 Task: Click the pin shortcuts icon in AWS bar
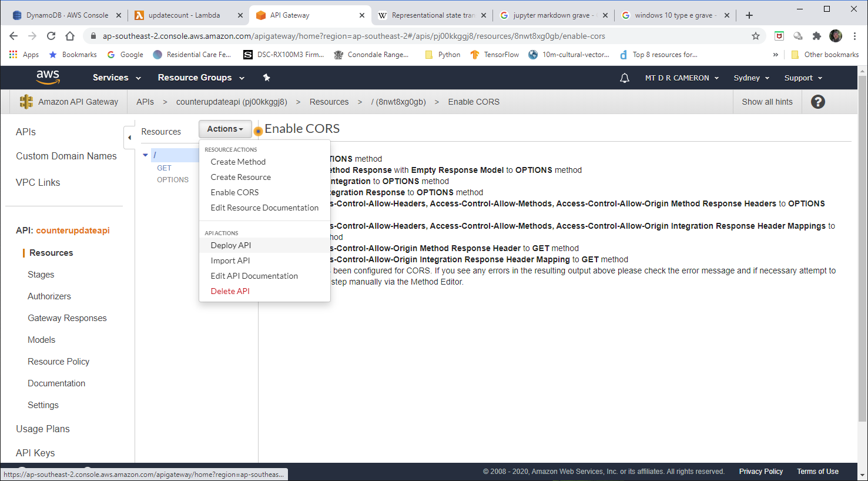(266, 78)
